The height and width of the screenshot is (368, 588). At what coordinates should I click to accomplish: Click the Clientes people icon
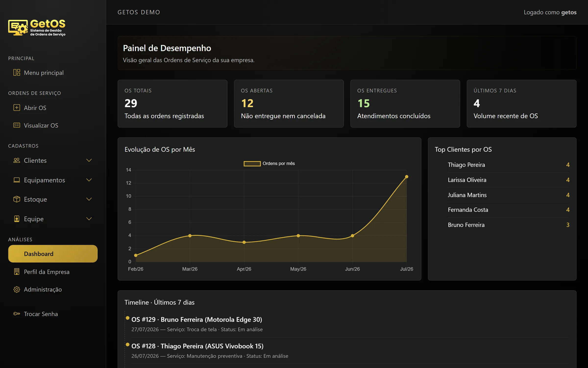coord(17,160)
